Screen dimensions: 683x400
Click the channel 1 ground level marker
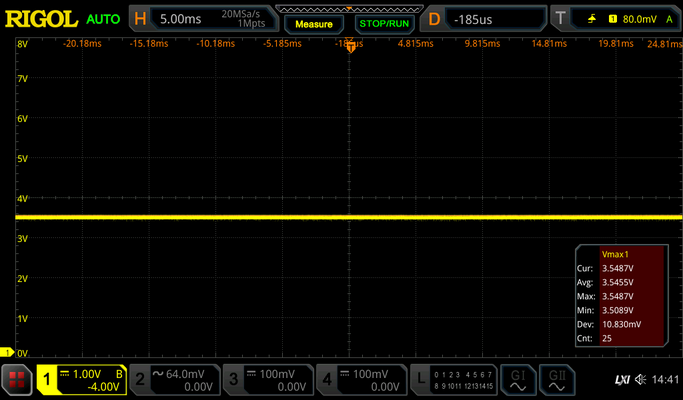click(x=7, y=352)
